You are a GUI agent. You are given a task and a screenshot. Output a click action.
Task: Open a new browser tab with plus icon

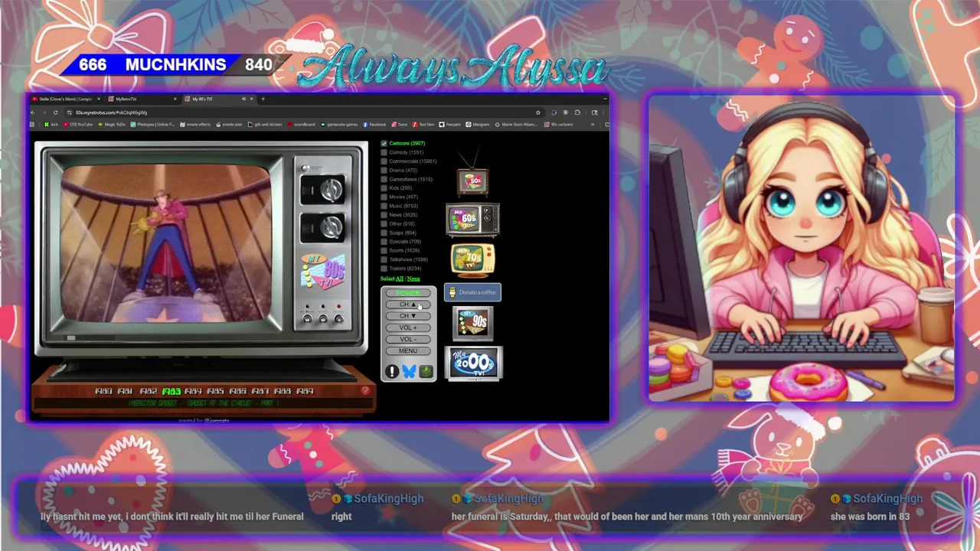263,99
